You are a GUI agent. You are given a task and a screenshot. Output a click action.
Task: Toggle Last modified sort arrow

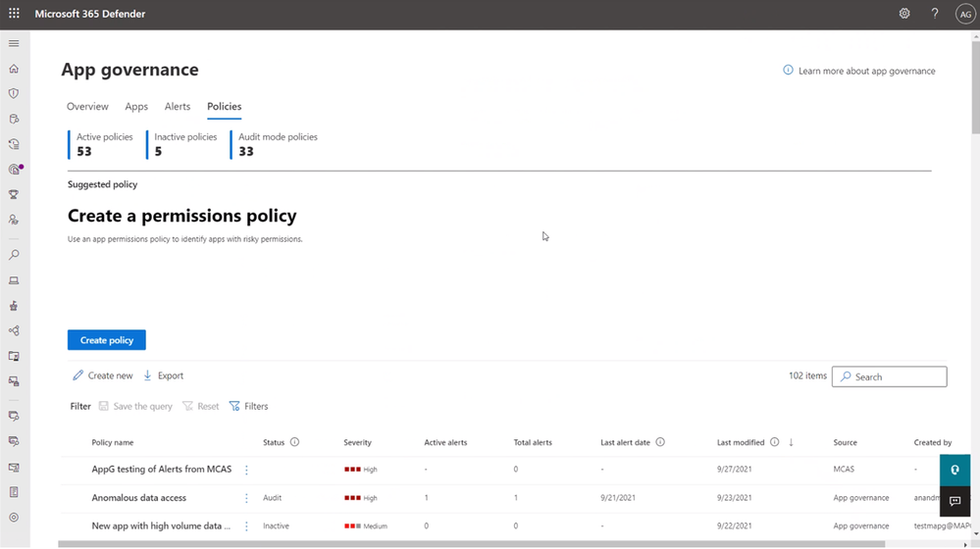point(791,442)
